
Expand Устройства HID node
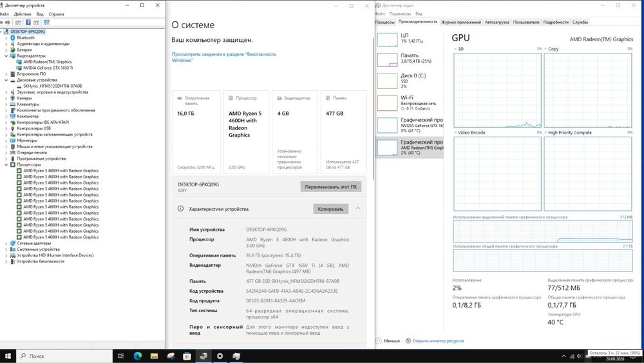click(6, 255)
